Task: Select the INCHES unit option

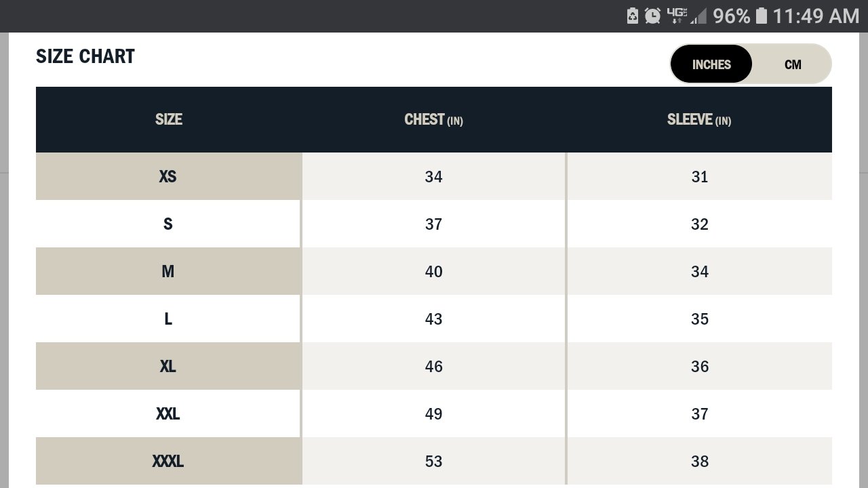Action: 711,64
